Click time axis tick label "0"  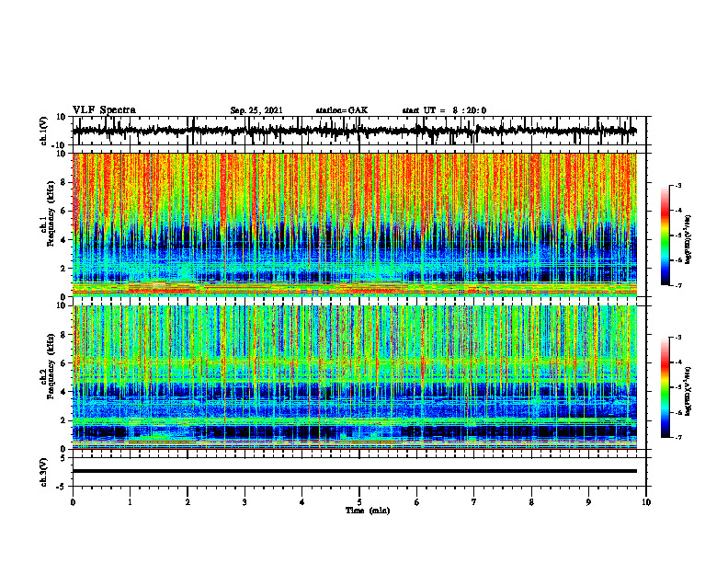click(73, 502)
